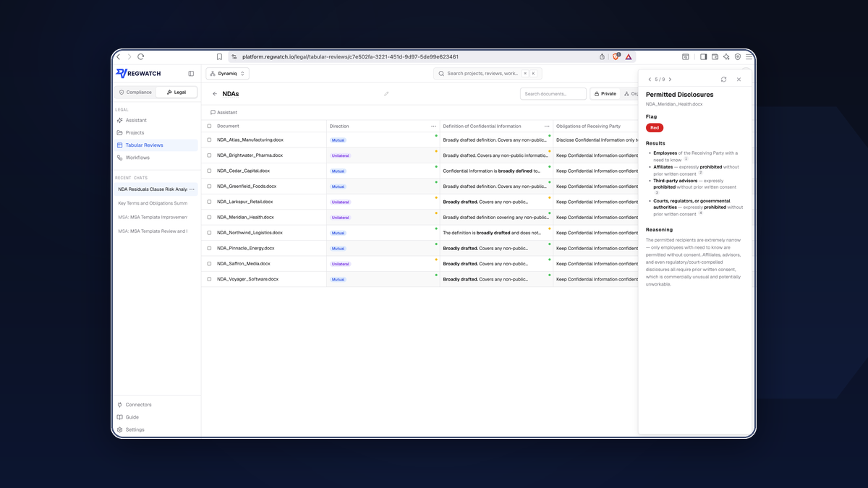The width and height of the screenshot is (868, 488).
Task: Check the NDA_Pinnacle_Energy.docx row checkbox
Action: (x=210, y=248)
